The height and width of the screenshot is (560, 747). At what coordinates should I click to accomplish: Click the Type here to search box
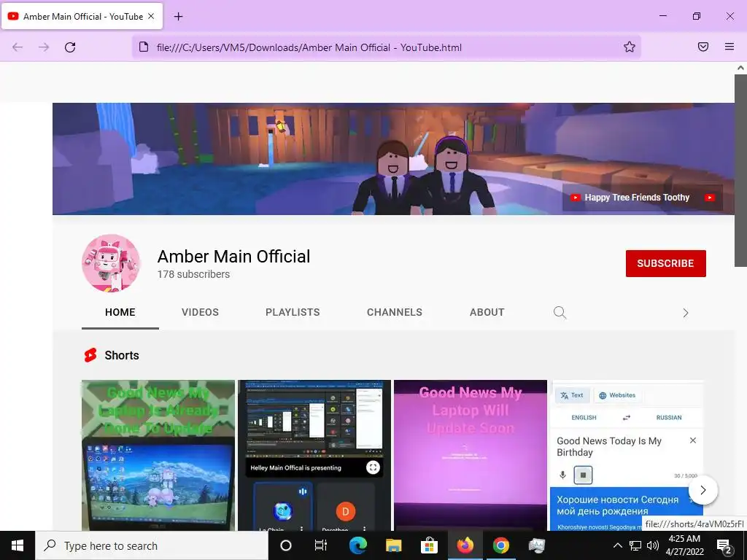point(152,545)
